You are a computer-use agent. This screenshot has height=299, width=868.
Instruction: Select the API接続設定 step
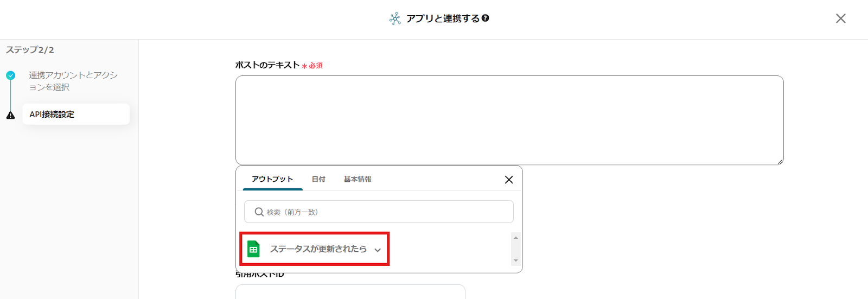coord(76,114)
